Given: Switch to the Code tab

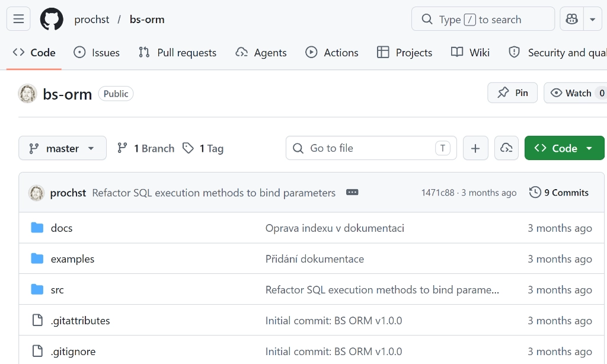Looking at the screenshot, I should [34, 52].
